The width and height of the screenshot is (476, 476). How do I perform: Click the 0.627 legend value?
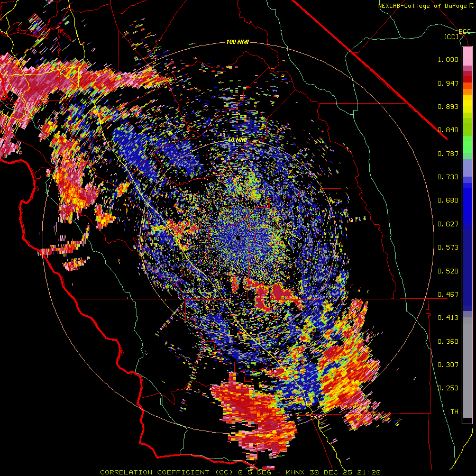coord(448,224)
